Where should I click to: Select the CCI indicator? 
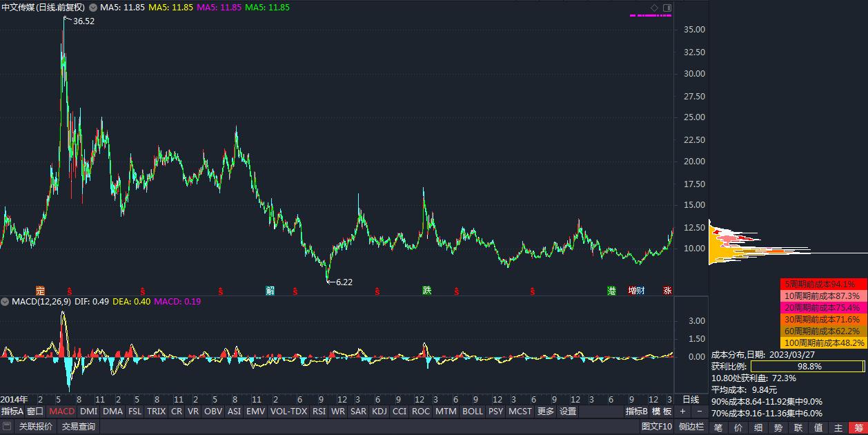click(399, 411)
